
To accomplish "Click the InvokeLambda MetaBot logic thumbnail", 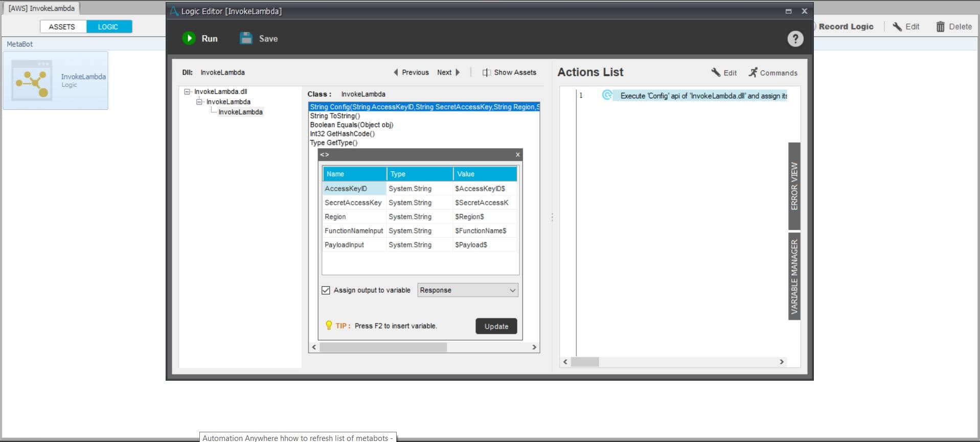I will 32,80.
